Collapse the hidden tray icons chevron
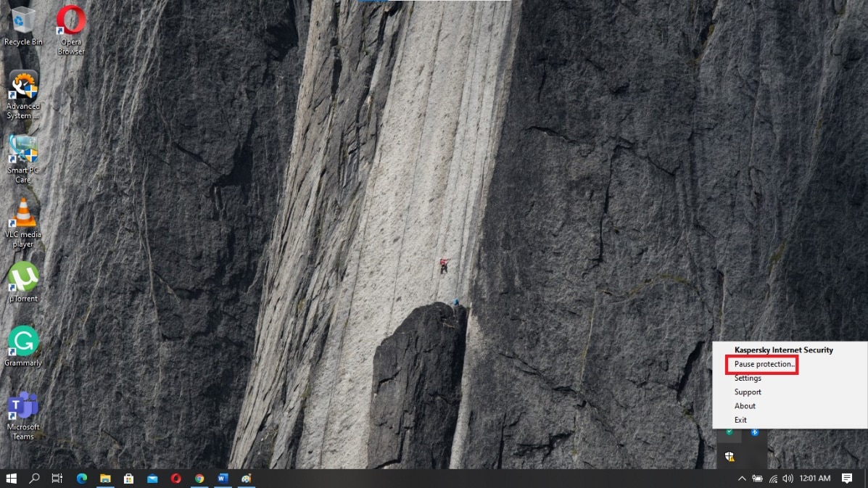 (742, 479)
